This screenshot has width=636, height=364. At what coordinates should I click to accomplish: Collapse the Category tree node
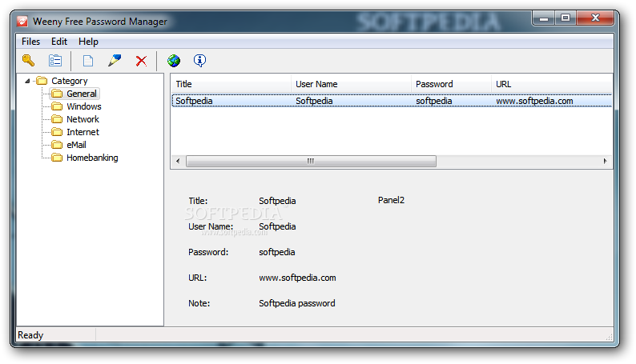27,81
